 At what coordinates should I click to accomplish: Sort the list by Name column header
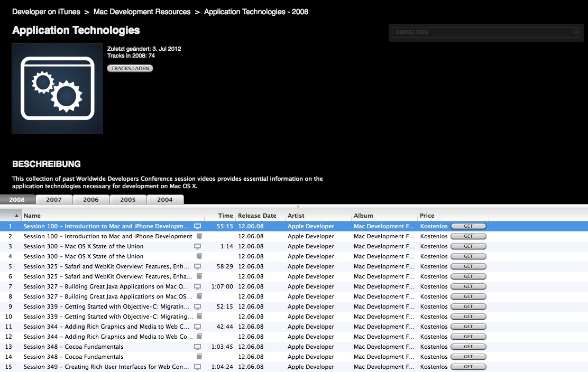click(x=106, y=216)
